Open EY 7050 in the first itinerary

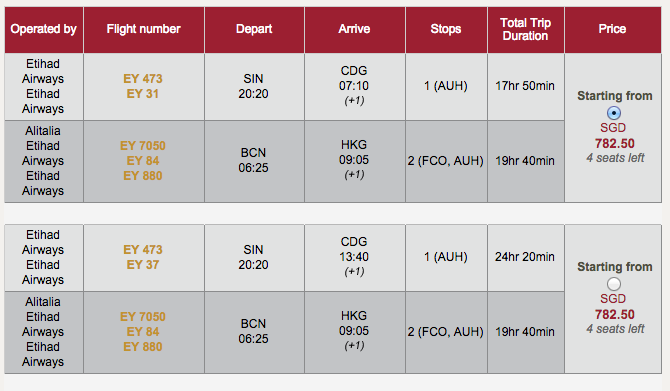click(x=143, y=146)
